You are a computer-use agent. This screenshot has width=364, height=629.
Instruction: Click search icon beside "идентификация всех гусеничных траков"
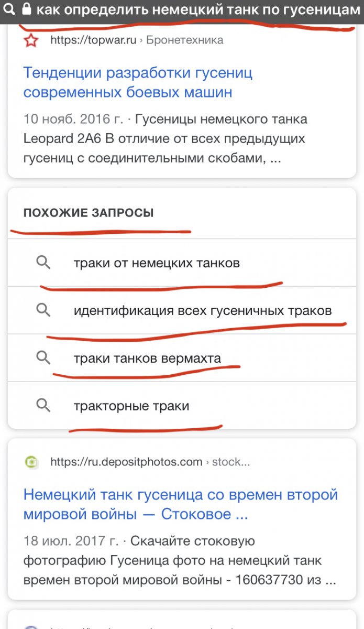(43, 310)
